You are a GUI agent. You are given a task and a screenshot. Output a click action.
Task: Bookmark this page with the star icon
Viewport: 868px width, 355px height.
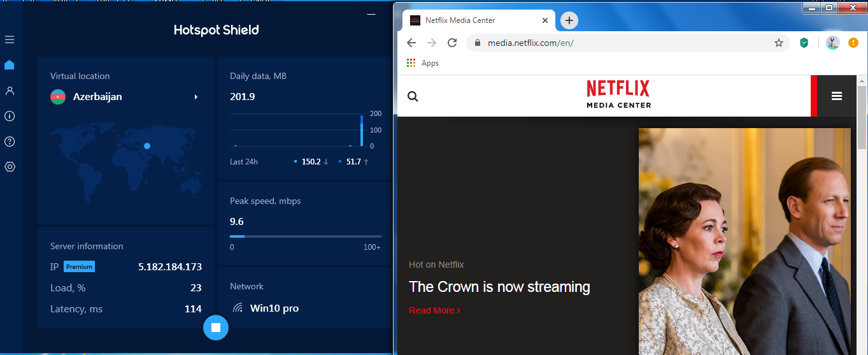tap(778, 43)
